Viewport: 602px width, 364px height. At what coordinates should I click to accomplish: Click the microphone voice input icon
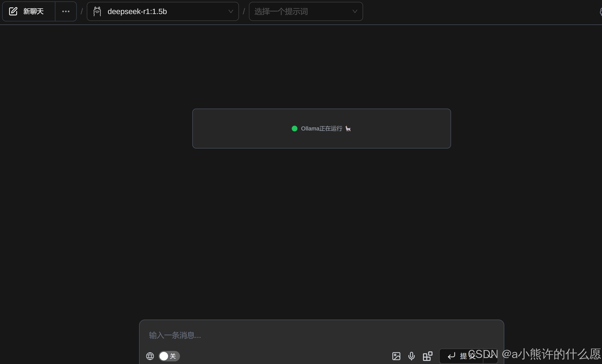tap(411, 356)
